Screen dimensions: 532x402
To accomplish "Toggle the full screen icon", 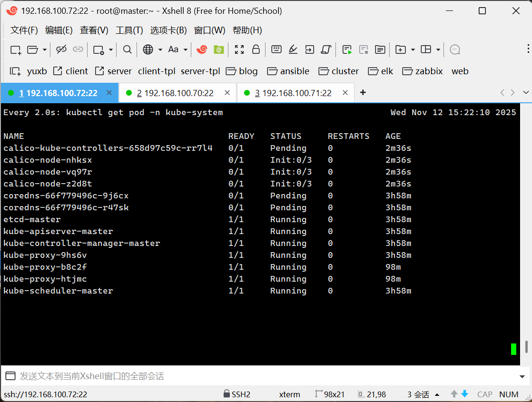I will (239, 49).
